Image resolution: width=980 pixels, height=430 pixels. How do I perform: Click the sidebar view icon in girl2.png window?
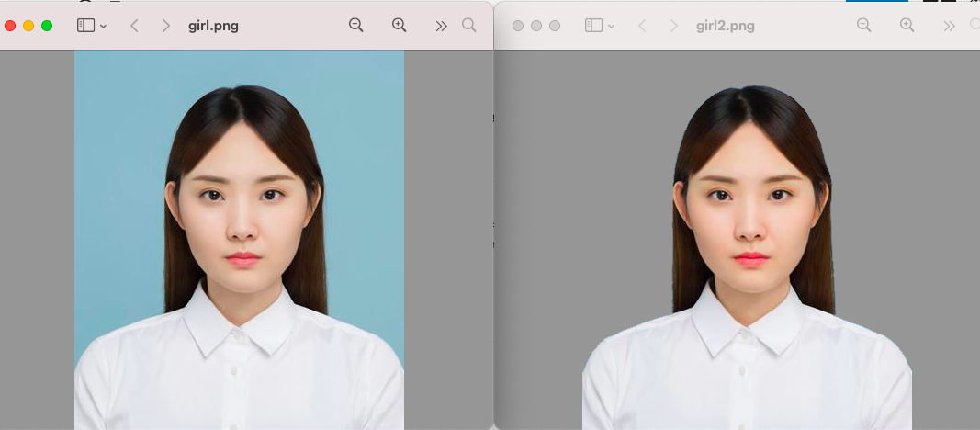click(593, 26)
